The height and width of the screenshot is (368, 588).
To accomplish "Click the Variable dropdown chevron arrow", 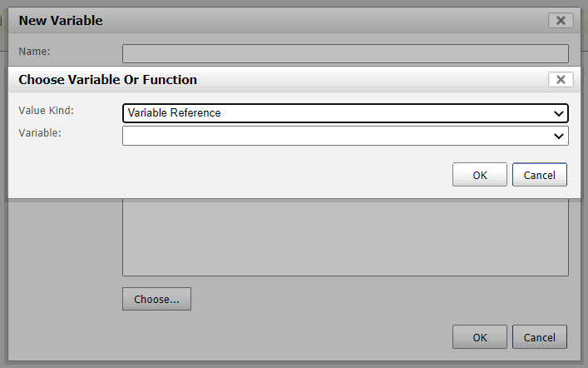I will (x=559, y=136).
